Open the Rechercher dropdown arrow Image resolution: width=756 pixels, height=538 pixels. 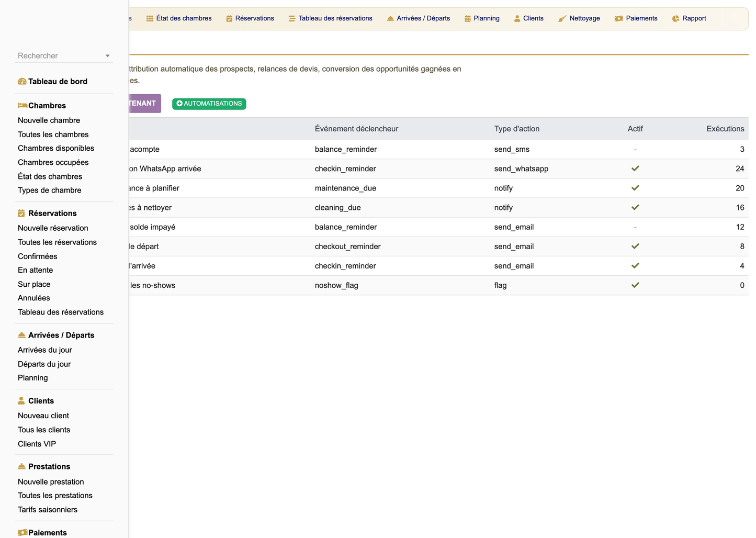coord(107,56)
